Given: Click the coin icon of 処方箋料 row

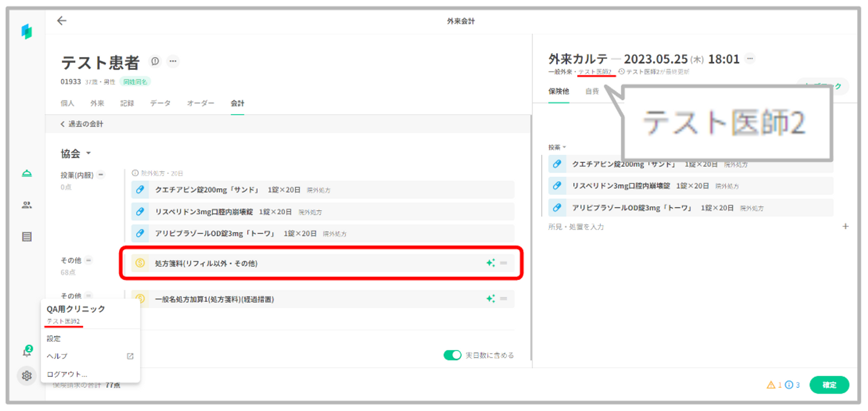Looking at the screenshot, I should [140, 263].
